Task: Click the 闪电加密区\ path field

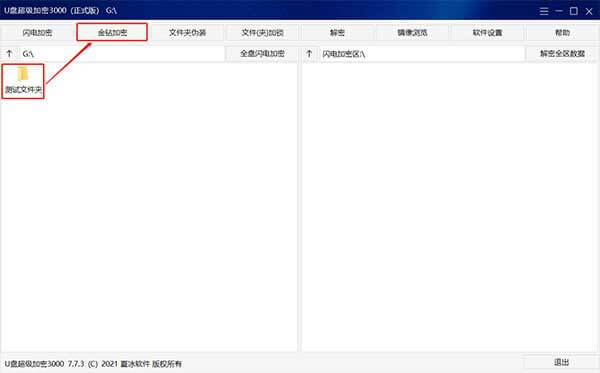Action: click(x=422, y=54)
